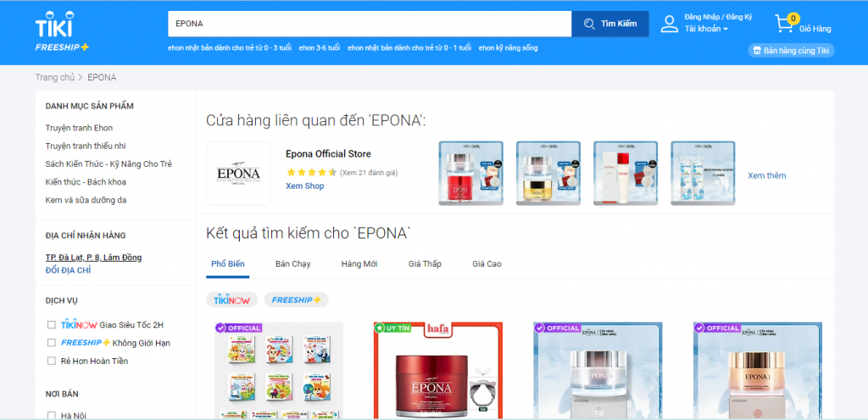Open the shopping cart icon
This screenshot has width=868, height=420.
tap(784, 24)
